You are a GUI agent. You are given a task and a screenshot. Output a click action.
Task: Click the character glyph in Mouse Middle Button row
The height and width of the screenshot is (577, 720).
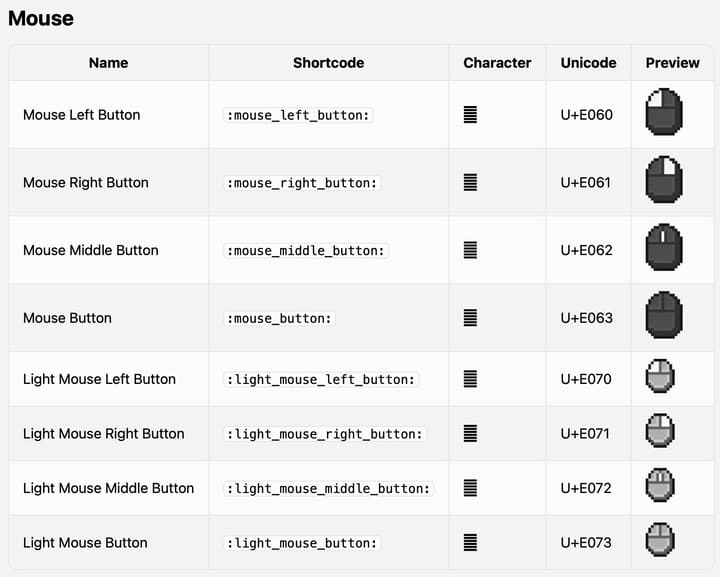[x=470, y=250]
